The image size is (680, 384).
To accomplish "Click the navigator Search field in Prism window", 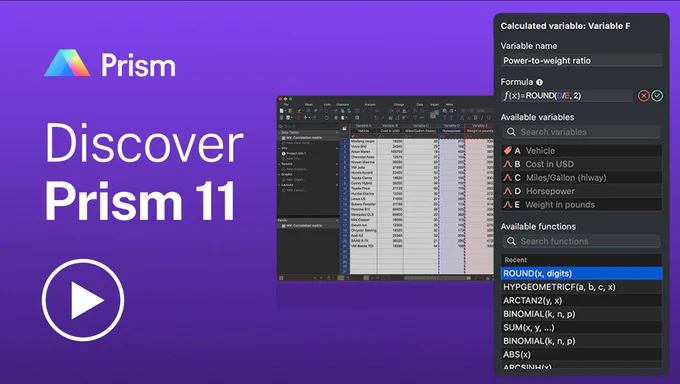I will coord(308,127).
